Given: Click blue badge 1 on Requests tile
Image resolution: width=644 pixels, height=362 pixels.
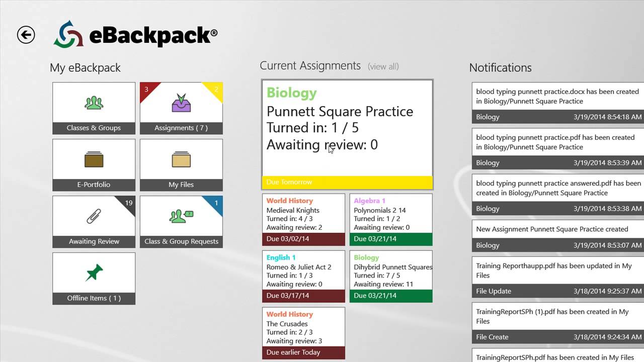Looking at the screenshot, I should [216, 203].
